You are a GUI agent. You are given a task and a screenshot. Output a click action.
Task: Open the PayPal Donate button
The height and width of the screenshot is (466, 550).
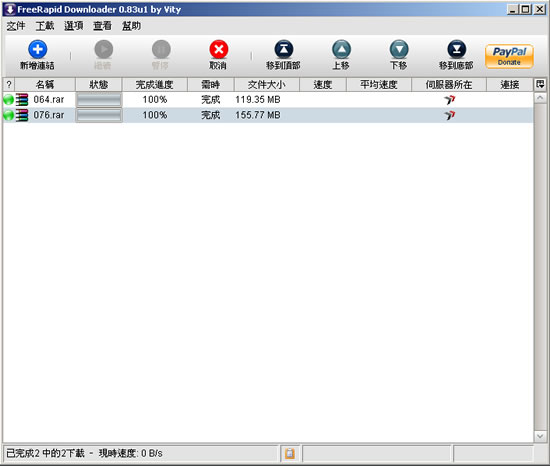509,56
